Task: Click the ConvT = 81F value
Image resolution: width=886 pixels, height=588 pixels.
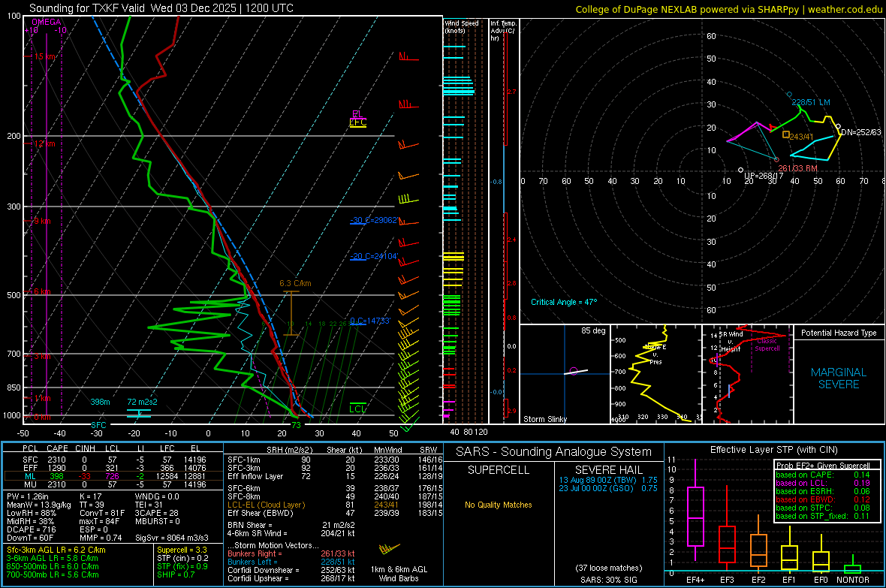Action: click(102, 513)
